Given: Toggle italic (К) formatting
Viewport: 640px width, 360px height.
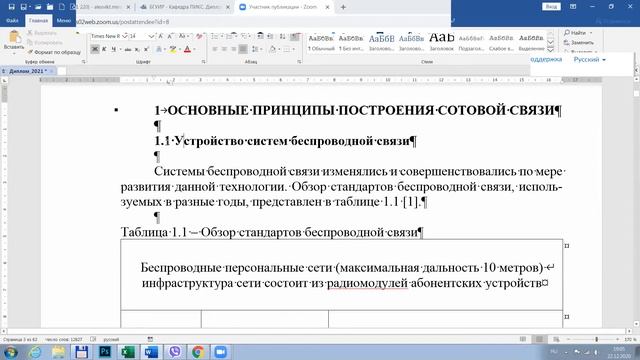Looking at the screenshot, I should click(x=104, y=49).
